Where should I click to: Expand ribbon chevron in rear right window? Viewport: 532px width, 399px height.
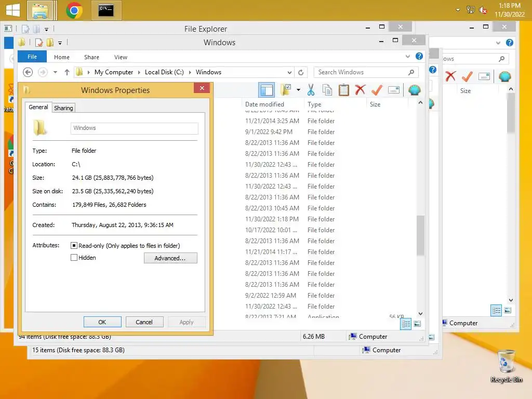498,43
